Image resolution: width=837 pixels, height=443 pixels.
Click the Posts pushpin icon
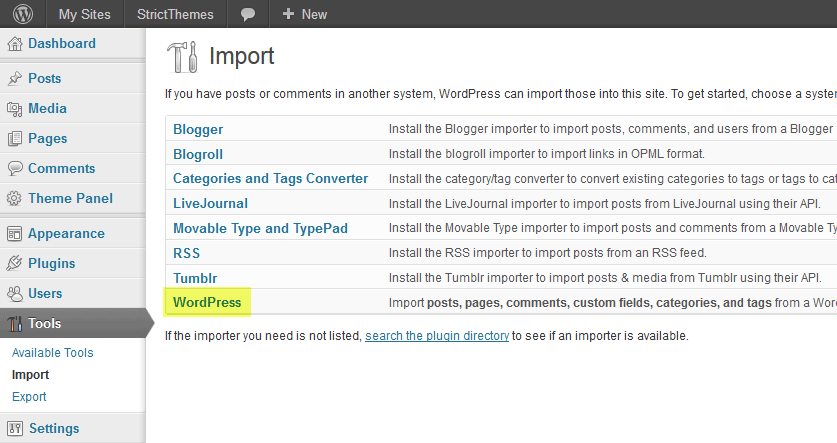[15, 79]
